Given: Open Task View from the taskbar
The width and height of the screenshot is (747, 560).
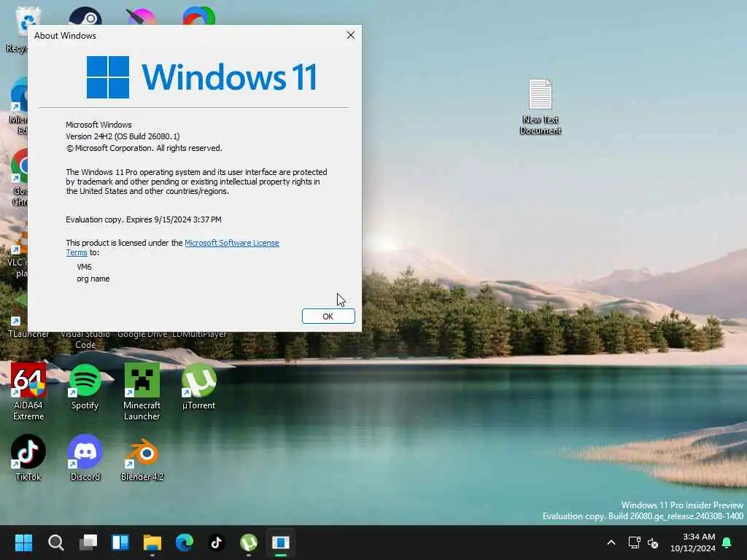Looking at the screenshot, I should 88,542.
